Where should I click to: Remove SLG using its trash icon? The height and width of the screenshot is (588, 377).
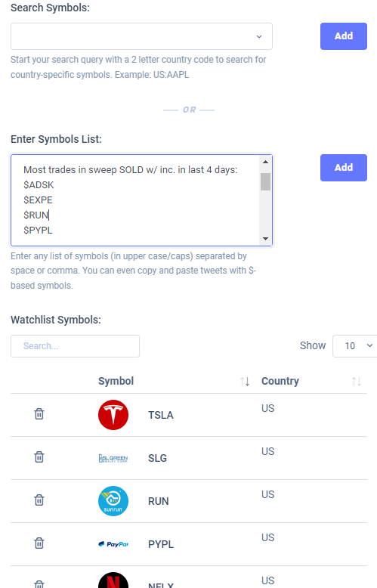[x=39, y=457]
